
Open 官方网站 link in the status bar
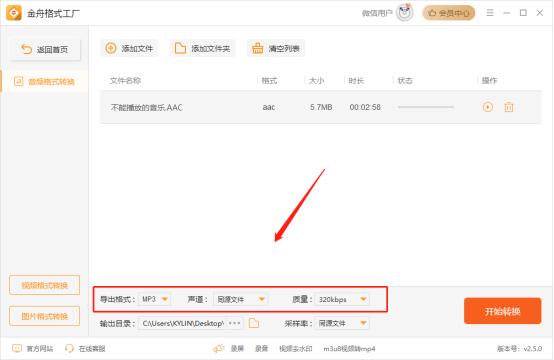point(33,349)
